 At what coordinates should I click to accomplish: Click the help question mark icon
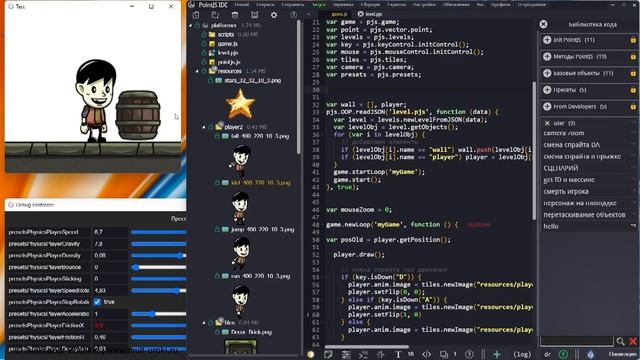pos(469,354)
